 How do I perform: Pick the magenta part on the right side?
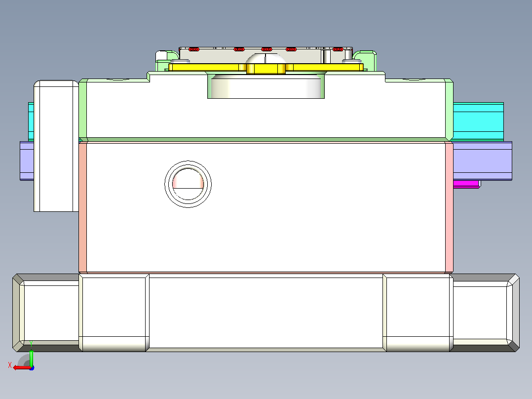point(466,184)
